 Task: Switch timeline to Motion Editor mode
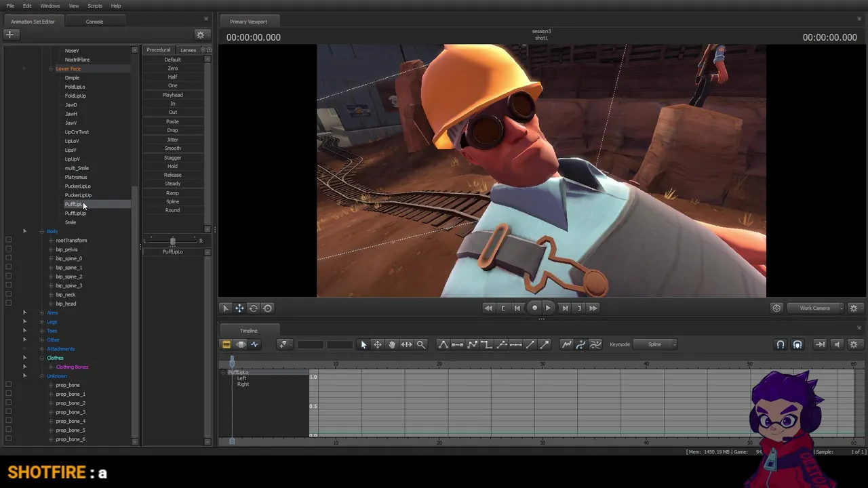coord(241,344)
